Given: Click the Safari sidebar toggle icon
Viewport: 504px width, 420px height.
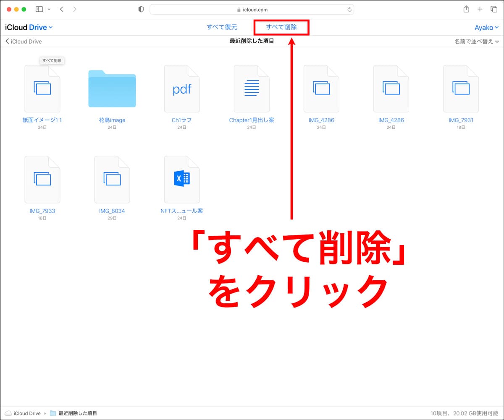Looking at the screenshot, I should pyautogui.click(x=39, y=9).
